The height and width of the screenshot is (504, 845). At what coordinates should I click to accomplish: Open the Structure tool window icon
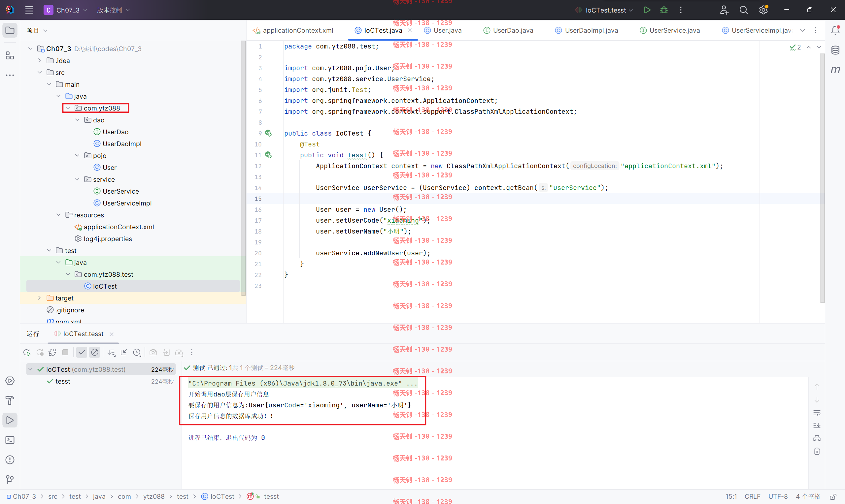click(10, 55)
